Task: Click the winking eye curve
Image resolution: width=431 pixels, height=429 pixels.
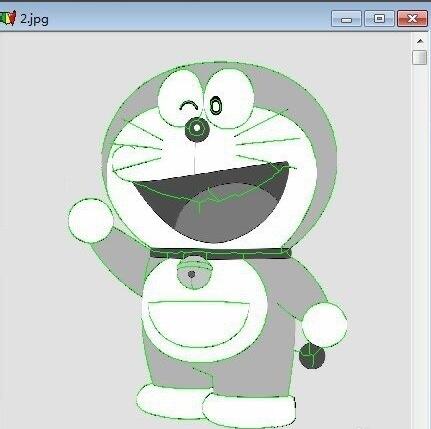Action: 189,106
